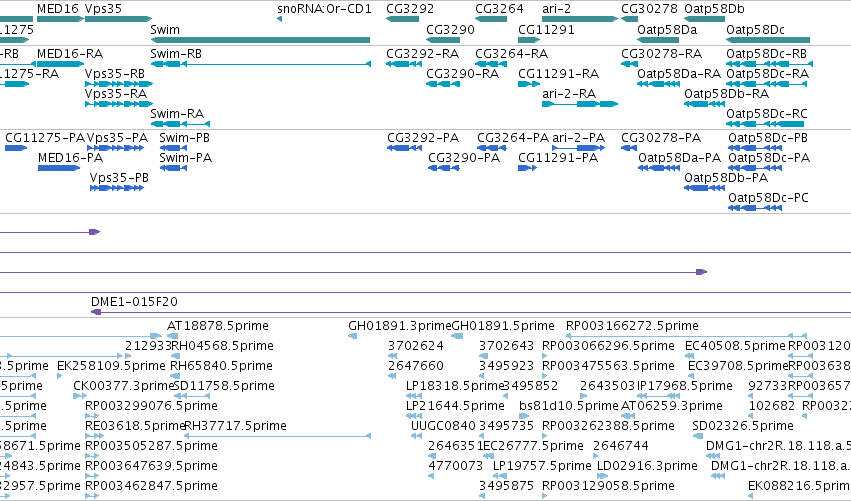Select the Oatp58Da gene feature
Viewport: 851px width, 501px height.
tap(658, 40)
